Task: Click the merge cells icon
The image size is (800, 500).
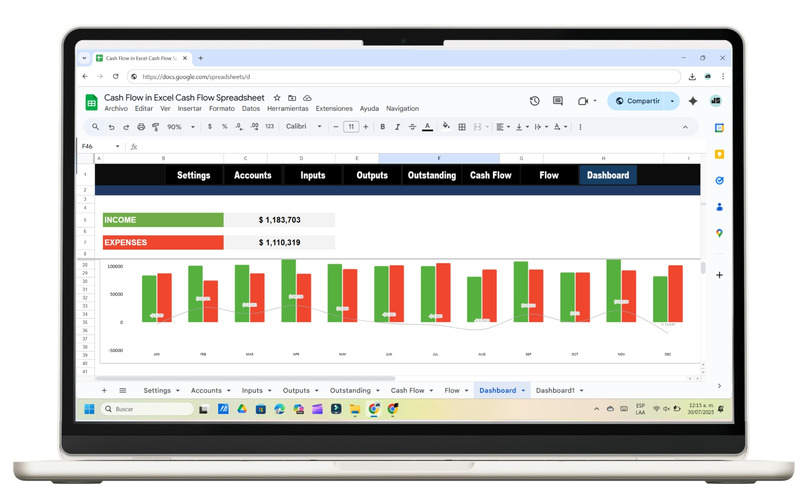Action: pyautogui.click(x=478, y=127)
